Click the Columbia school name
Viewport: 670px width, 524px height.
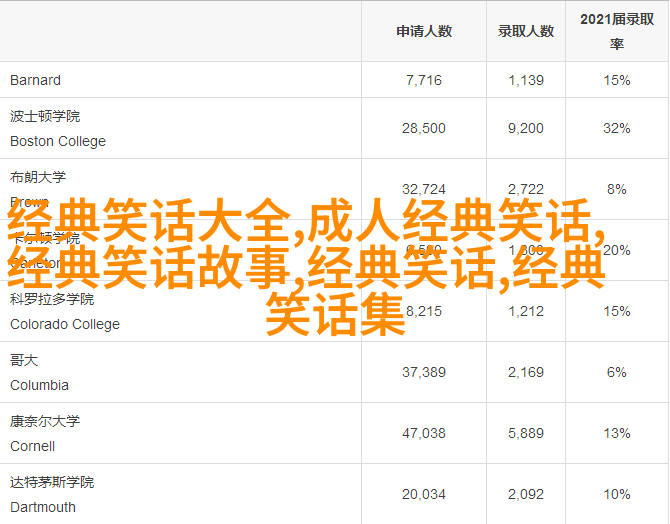(x=39, y=385)
